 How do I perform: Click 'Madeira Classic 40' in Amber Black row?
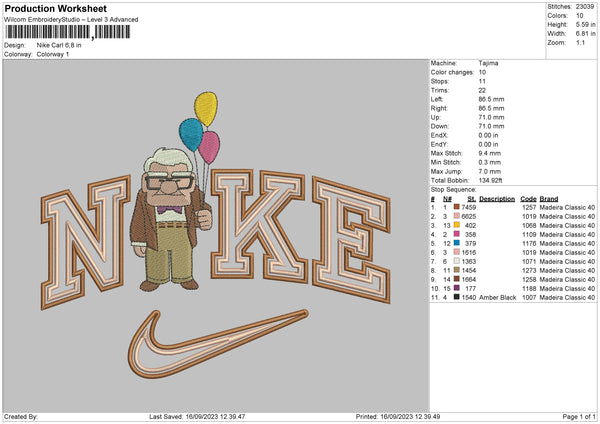click(x=567, y=297)
